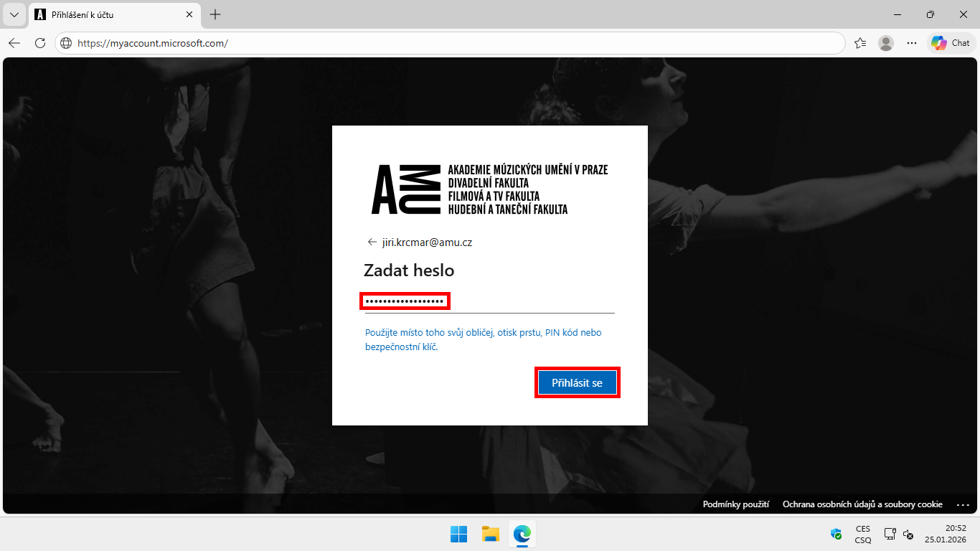This screenshot has width=980, height=551.
Task: Open File Explorer from the taskbar
Action: point(490,534)
